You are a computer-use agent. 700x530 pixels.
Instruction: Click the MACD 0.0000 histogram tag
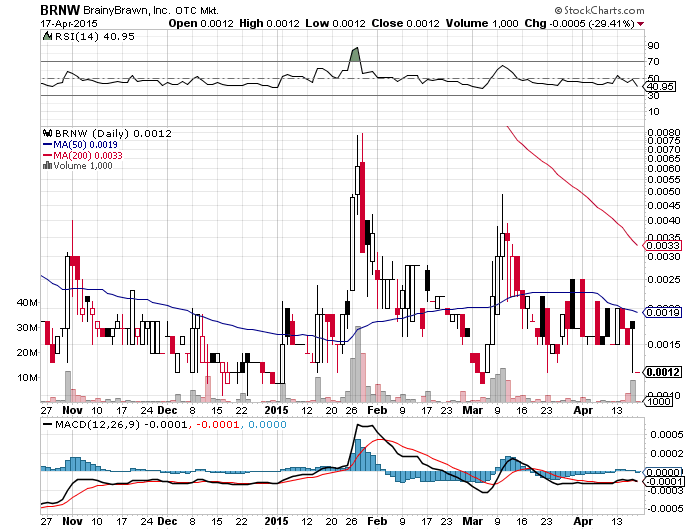(663, 472)
